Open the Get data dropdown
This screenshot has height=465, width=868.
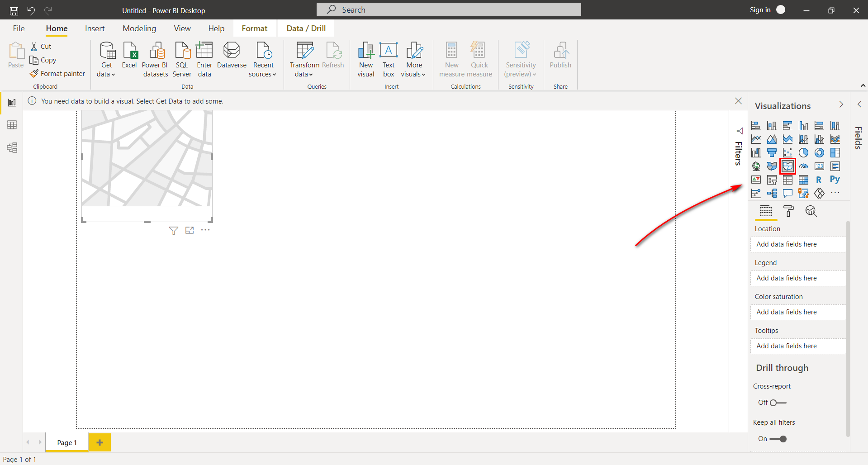106,59
